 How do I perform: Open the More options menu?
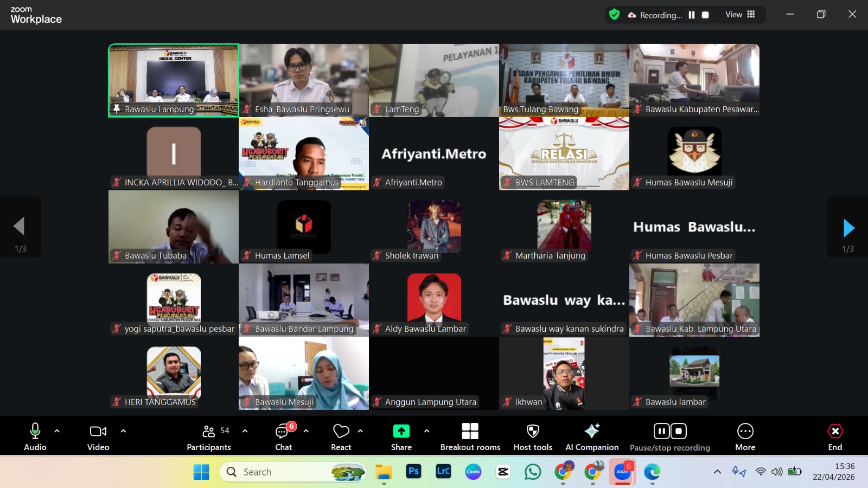[x=745, y=436]
